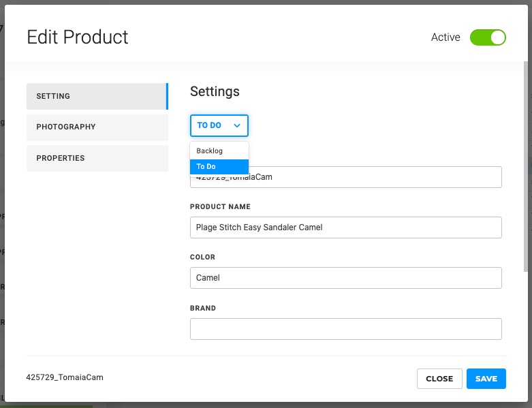This screenshot has height=408, width=532.
Task: Click the 425729_TomaiaCam text in the footer
Action: (65, 377)
